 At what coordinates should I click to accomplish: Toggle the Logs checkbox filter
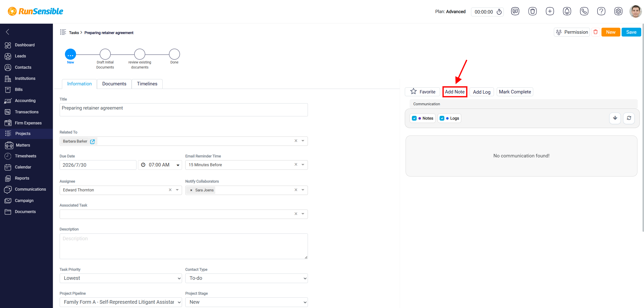[x=442, y=118]
